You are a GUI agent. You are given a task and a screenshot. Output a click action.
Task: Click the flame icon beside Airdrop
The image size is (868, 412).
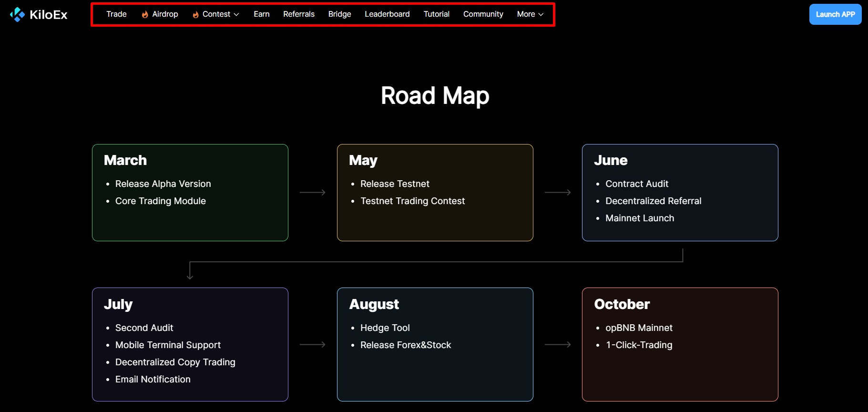tap(145, 14)
